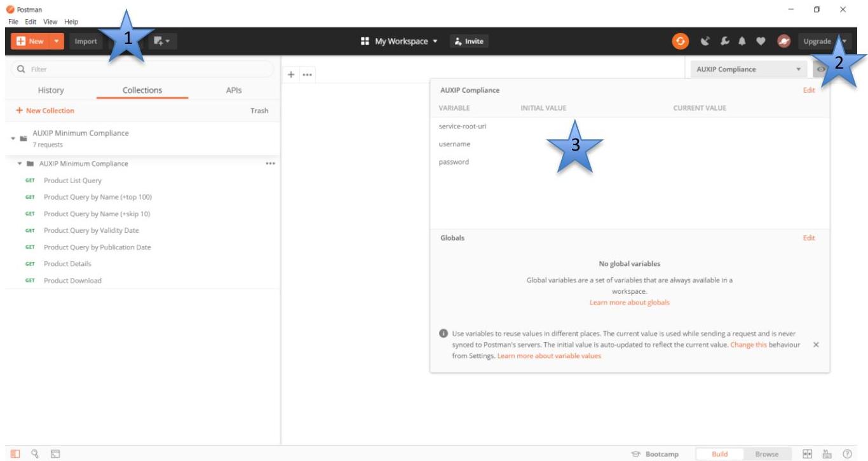Click the collection folder icon for AUXIP
Screen dimensions: 868x461
[24, 138]
